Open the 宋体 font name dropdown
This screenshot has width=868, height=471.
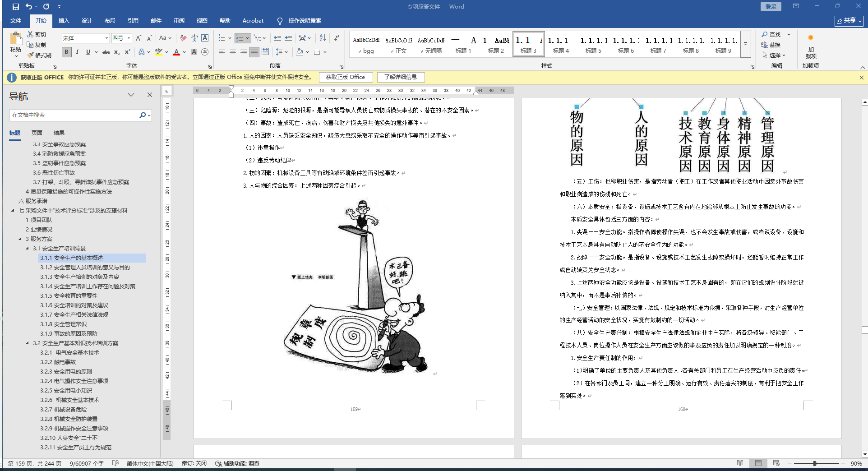(106, 38)
